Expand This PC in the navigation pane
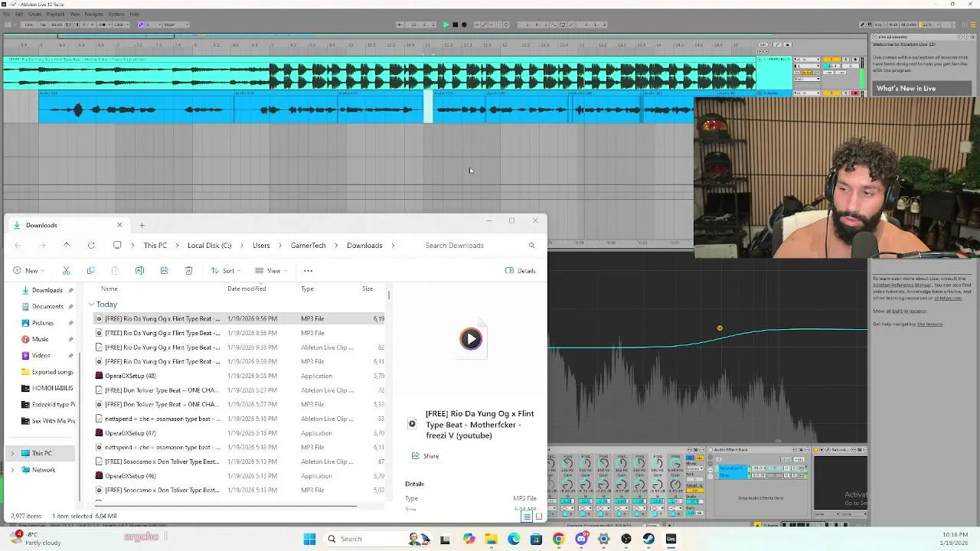The height and width of the screenshot is (551, 980). [x=11, y=453]
